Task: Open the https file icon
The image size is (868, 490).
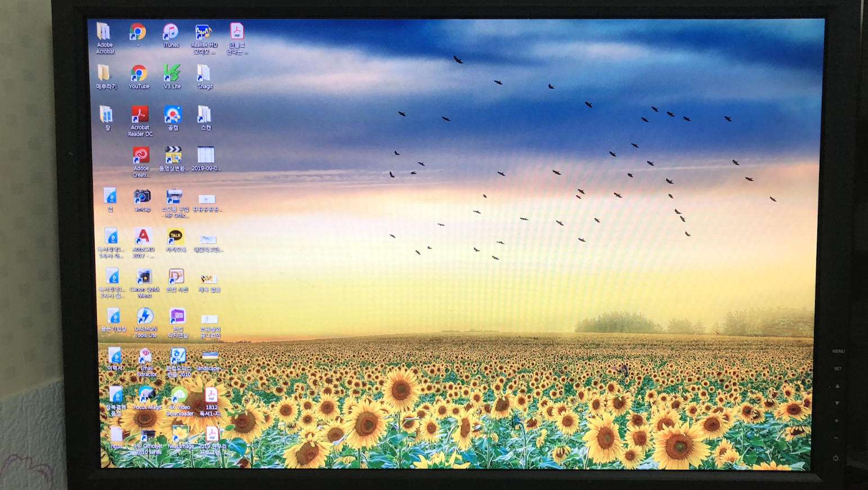Action: point(116,438)
